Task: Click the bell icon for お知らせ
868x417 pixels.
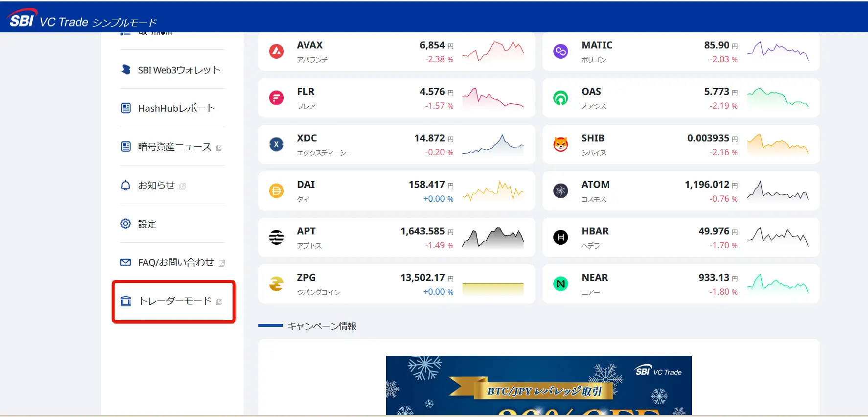Action: click(126, 185)
